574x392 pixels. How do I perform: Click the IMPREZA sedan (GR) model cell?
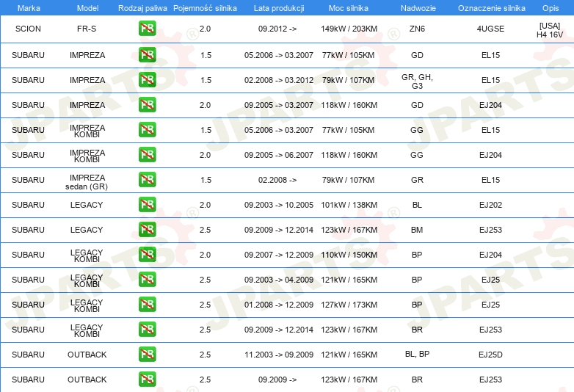click(87, 182)
